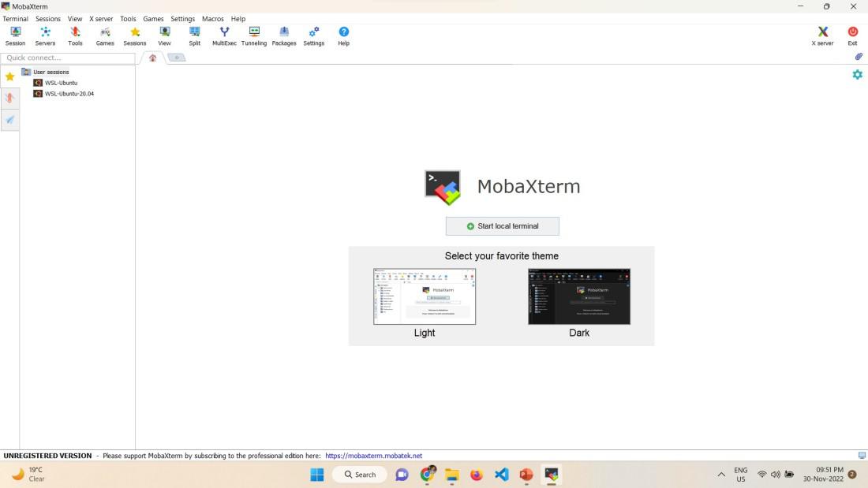Launch the MultiExec toolbar icon
The width and height of the screenshot is (868, 488).
[224, 36]
